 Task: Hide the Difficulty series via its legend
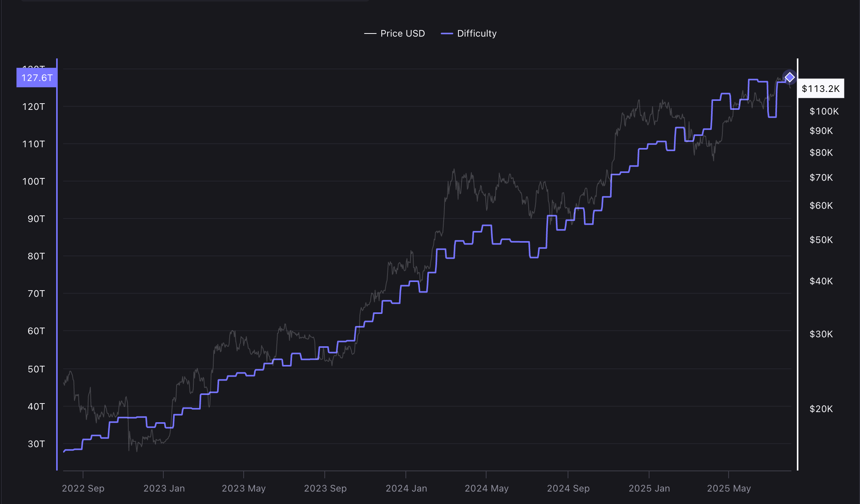[476, 33]
